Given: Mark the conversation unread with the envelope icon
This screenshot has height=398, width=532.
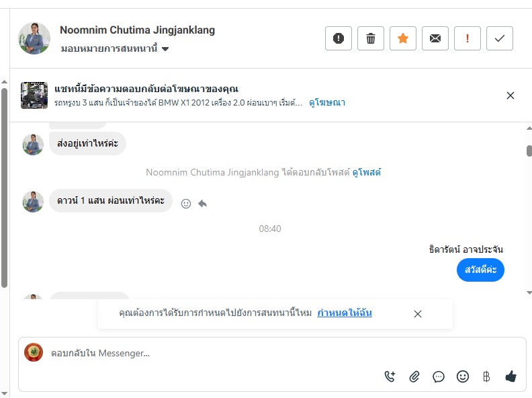Looking at the screenshot, I should [x=435, y=38].
